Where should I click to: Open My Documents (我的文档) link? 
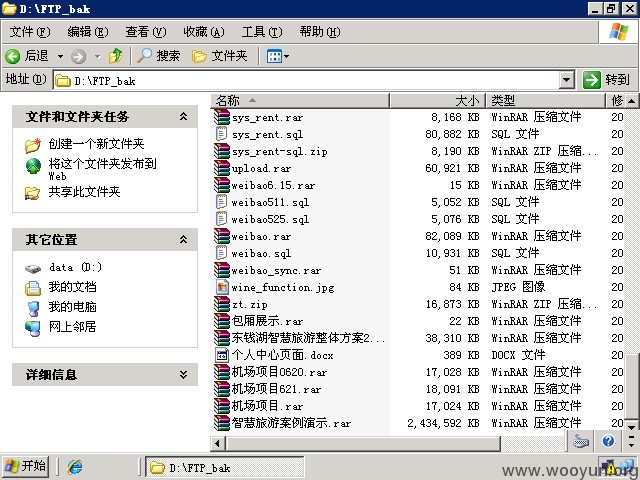(x=72, y=287)
